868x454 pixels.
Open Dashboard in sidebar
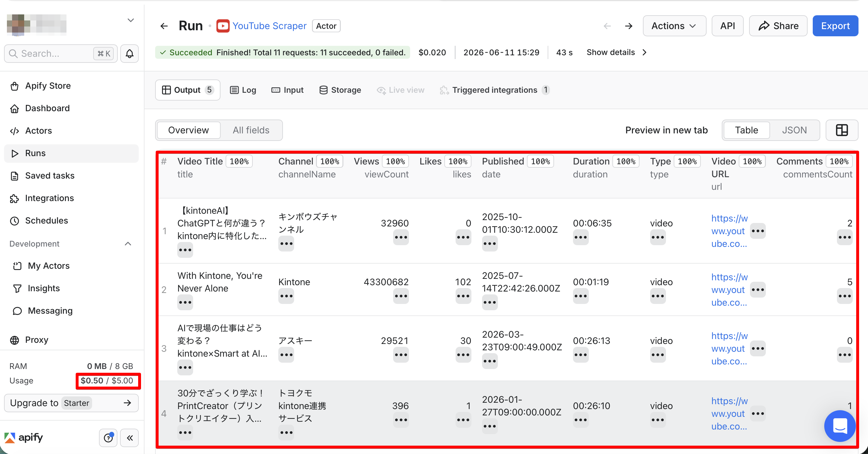[71, 108]
